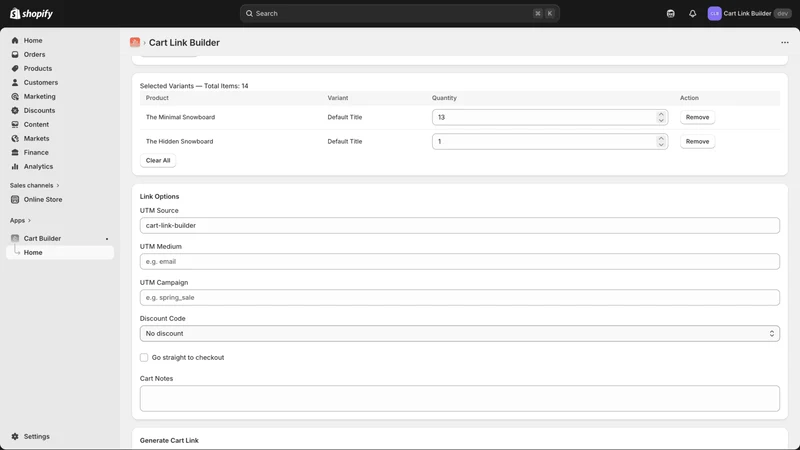The height and width of the screenshot is (450, 800).
Task: Go to Products page
Action: pos(38,68)
